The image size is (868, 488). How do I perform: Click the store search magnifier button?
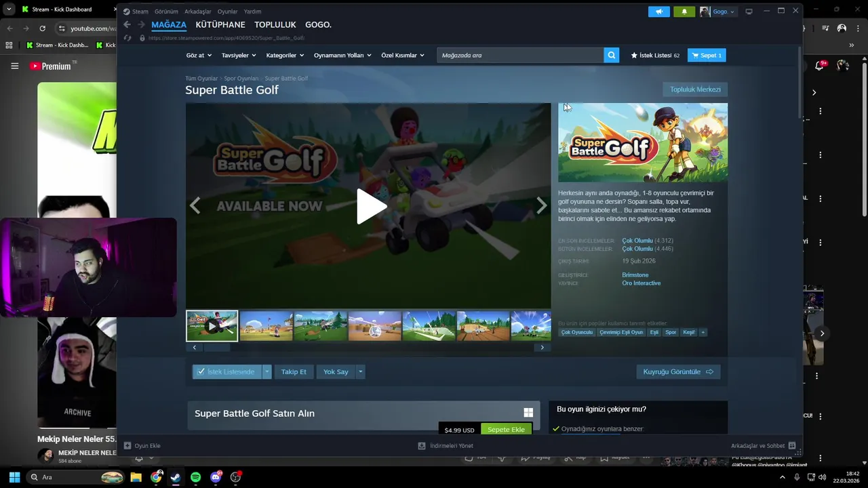(612, 55)
